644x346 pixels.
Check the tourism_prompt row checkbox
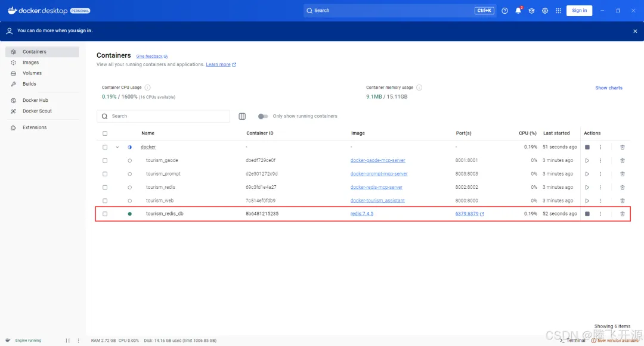tap(105, 174)
